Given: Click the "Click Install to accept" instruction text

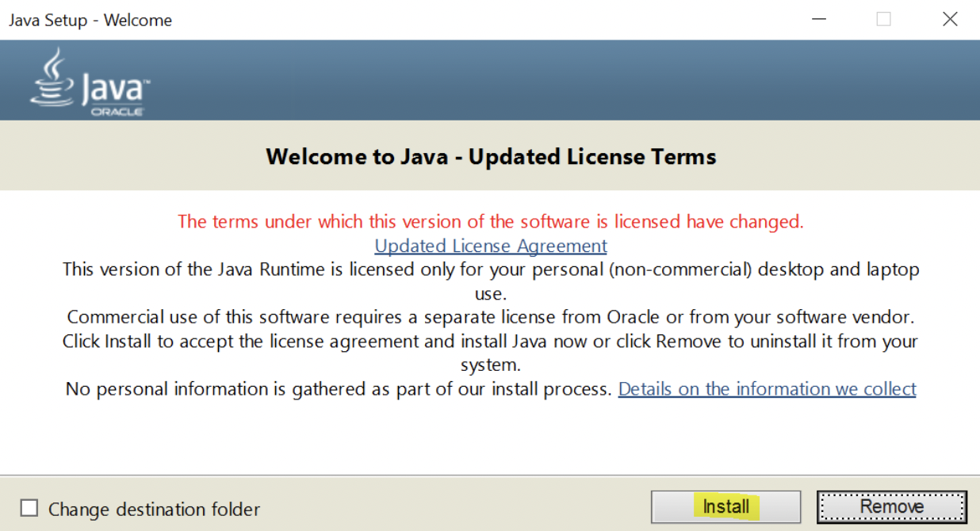Looking at the screenshot, I should tap(491, 342).
